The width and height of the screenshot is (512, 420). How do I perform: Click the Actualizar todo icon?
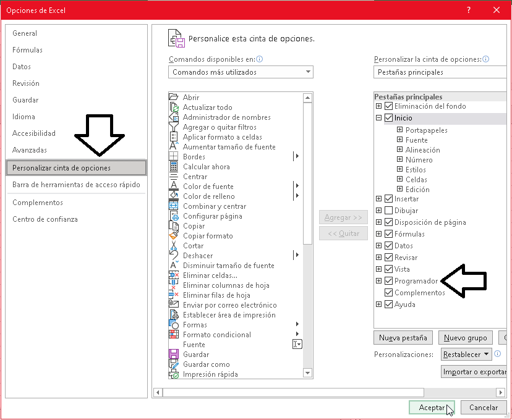click(x=174, y=107)
